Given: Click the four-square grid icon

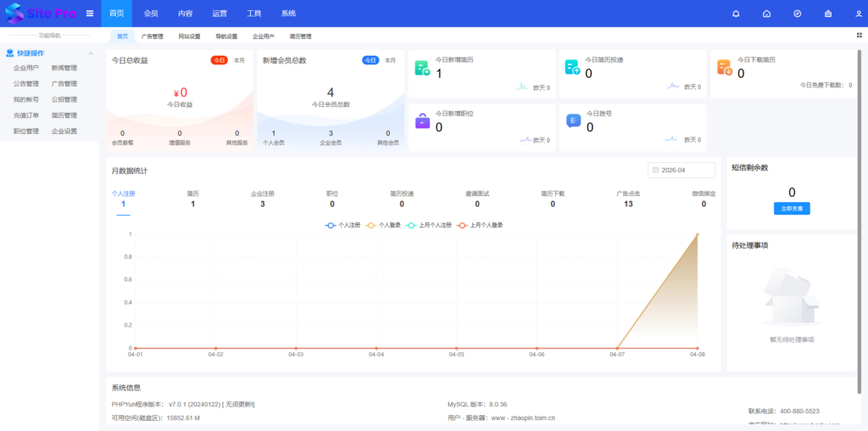Looking at the screenshot, I should tap(860, 35).
